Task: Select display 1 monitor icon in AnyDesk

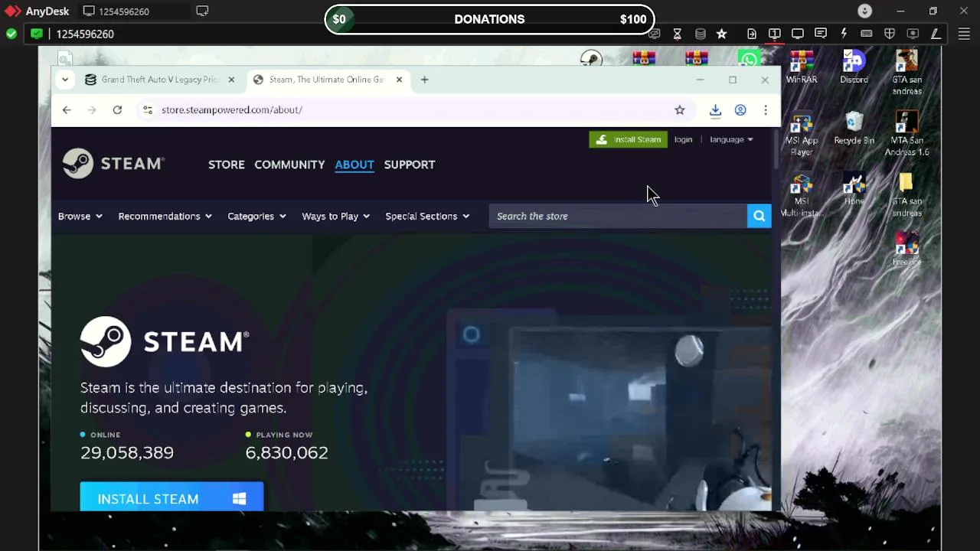Action: coord(774,34)
